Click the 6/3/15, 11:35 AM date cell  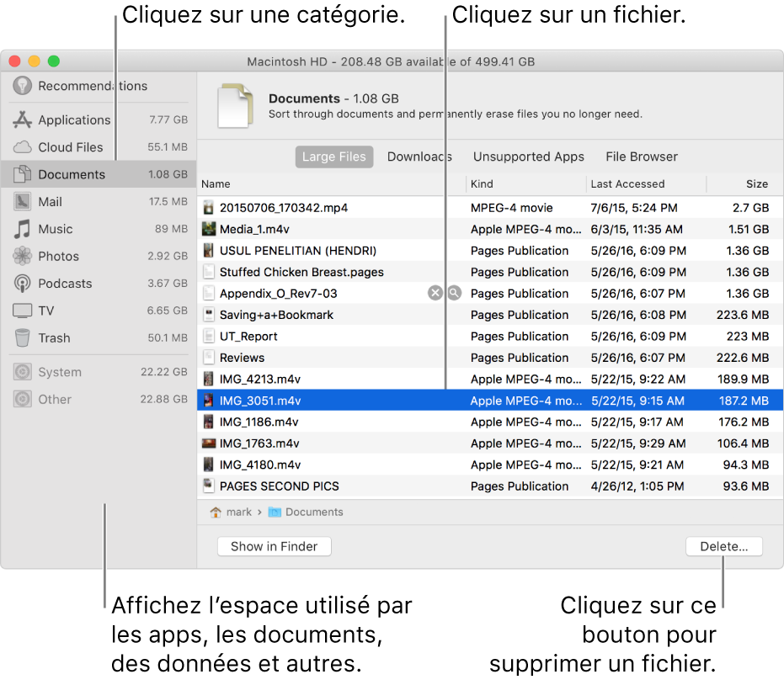tap(637, 230)
